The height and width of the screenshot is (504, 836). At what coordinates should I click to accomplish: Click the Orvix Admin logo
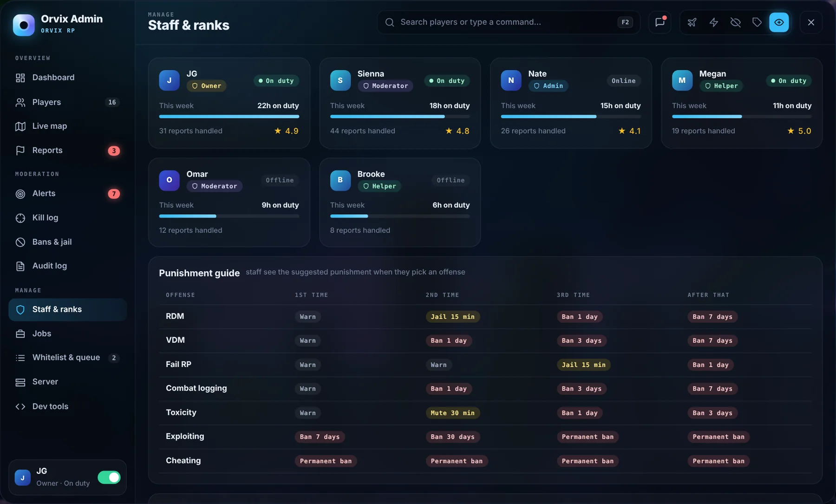[x=24, y=25]
